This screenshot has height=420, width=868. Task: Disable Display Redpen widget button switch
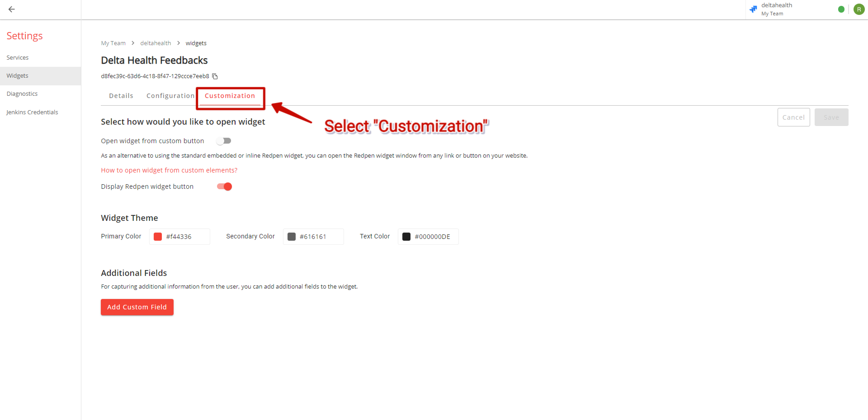(x=224, y=187)
